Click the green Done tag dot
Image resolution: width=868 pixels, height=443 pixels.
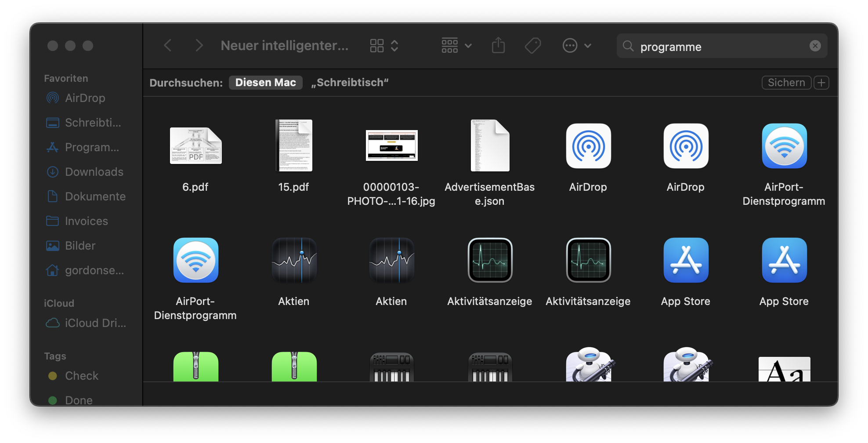53,400
